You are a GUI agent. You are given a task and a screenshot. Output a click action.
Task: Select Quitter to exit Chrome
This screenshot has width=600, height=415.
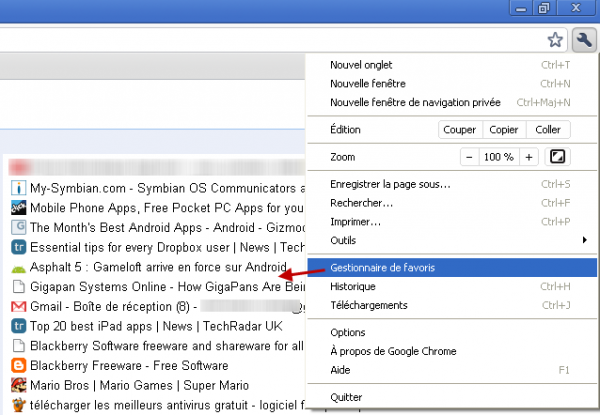tap(346, 397)
